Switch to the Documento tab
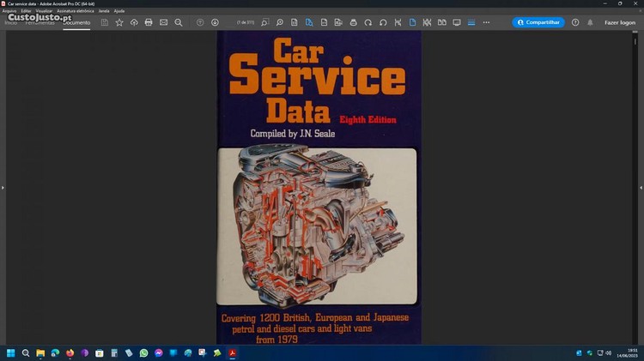 76,22
